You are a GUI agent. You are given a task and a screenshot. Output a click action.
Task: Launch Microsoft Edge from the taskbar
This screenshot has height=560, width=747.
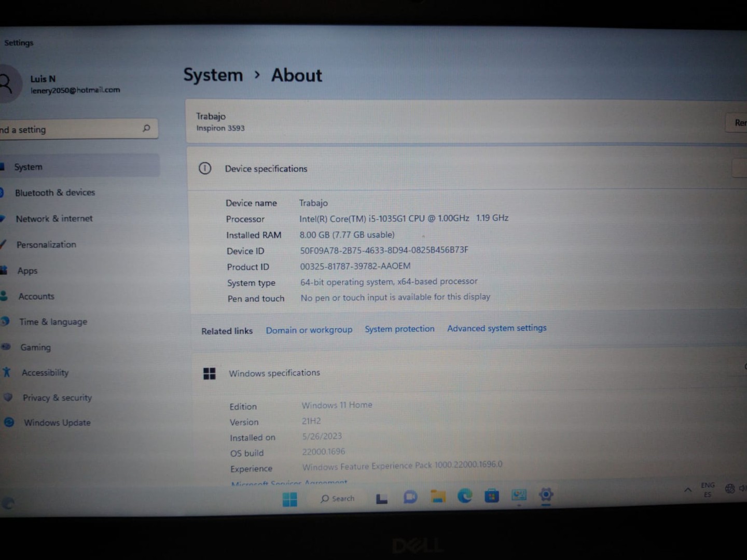tap(465, 496)
